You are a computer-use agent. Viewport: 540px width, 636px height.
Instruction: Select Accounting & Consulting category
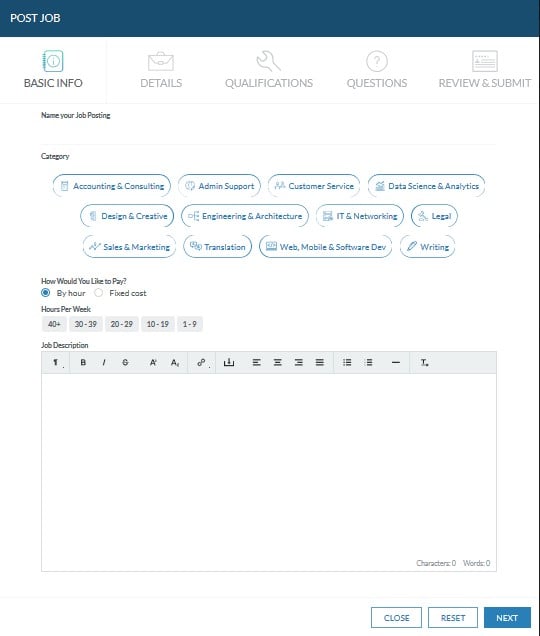[x=112, y=186]
